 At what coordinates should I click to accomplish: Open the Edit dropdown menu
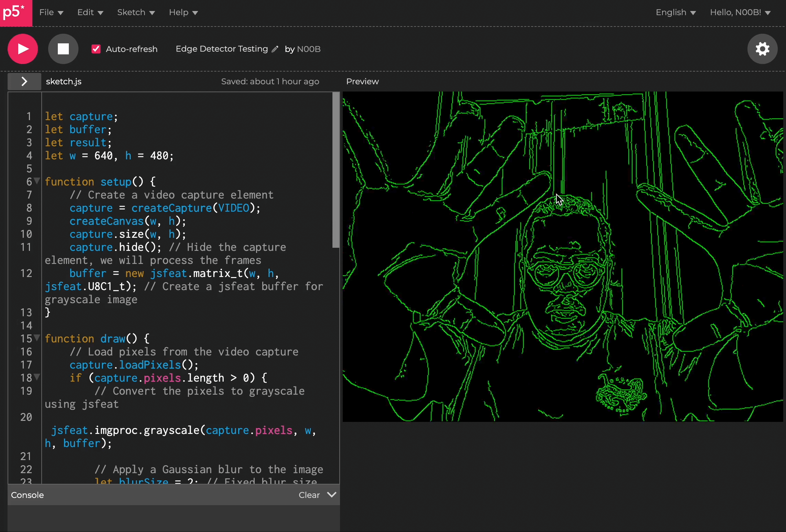pos(89,12)
